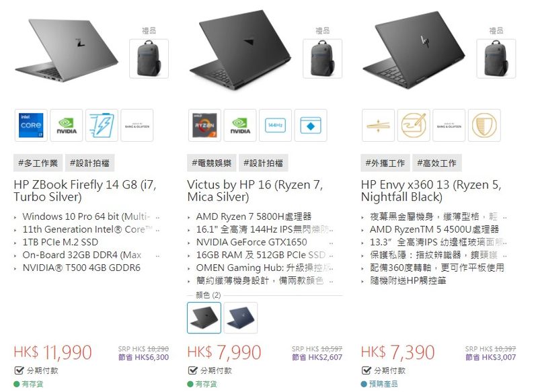Toggle 分期付款 checkbox for ZBook Firefly
Screen dimensions: 538x392
(x=20, y=370)
